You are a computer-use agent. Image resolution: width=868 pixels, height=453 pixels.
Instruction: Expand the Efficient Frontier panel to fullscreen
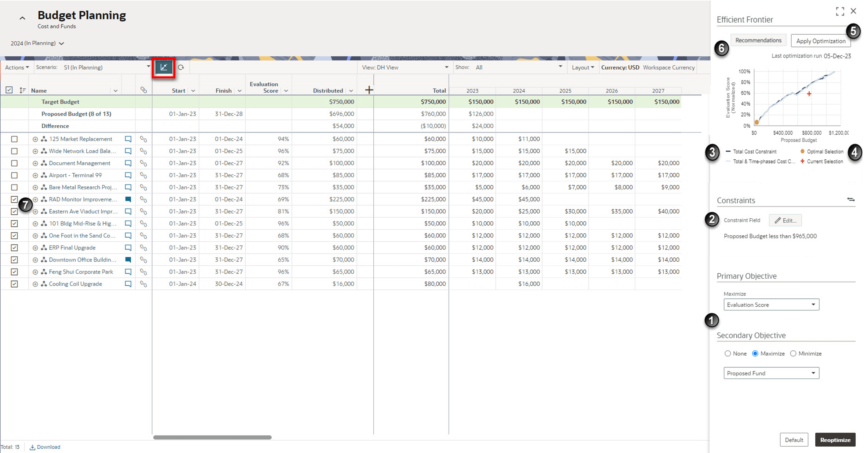pos(840,11)
